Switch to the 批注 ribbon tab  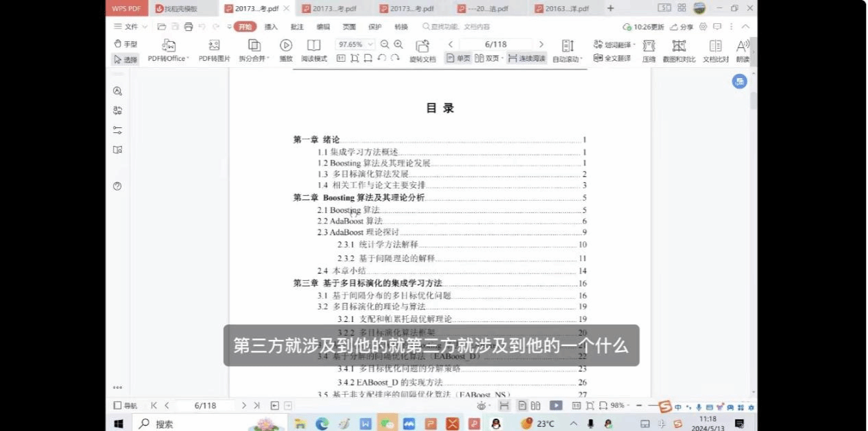[297, 27]
